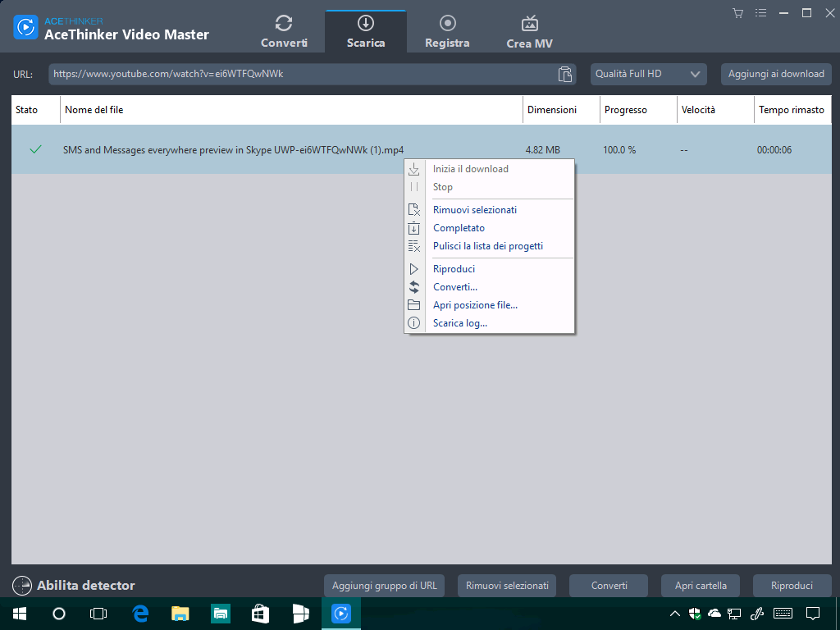
Task: Click the Stato column header
Action: click(35, 110)
